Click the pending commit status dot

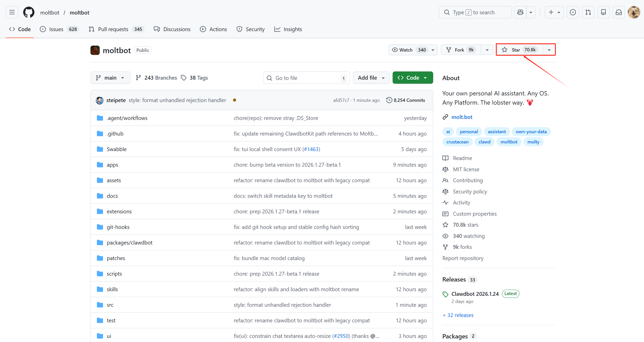click(x=235, y=100)
